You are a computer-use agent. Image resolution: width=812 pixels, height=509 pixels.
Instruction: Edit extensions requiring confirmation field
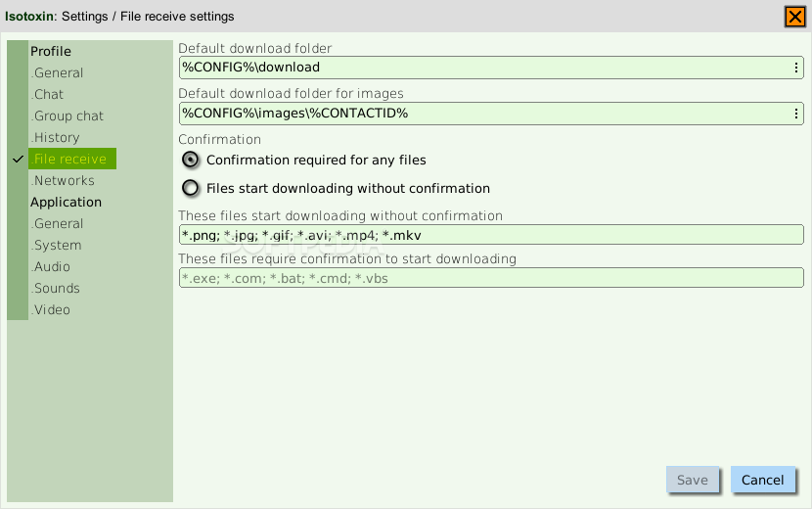491,278
